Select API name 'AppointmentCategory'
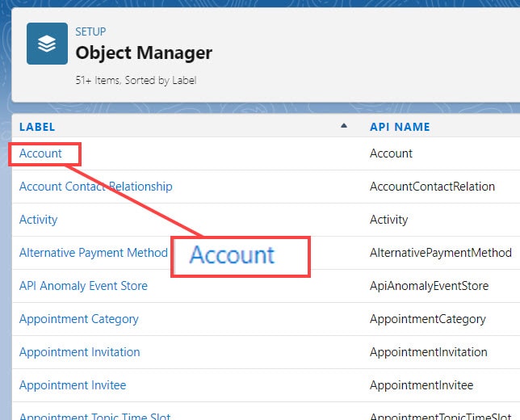This screenshot has height=420, width=520. pos(427,319)
